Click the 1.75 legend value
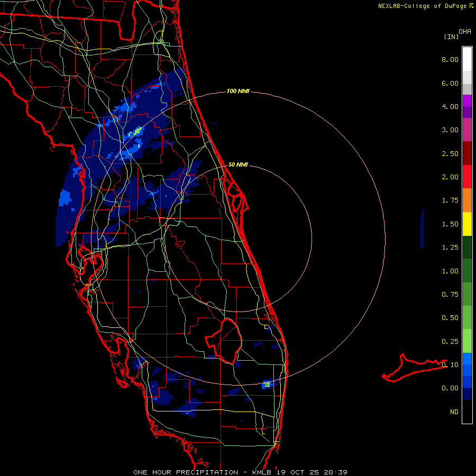476x476 pixels. [x=450, y=200]
